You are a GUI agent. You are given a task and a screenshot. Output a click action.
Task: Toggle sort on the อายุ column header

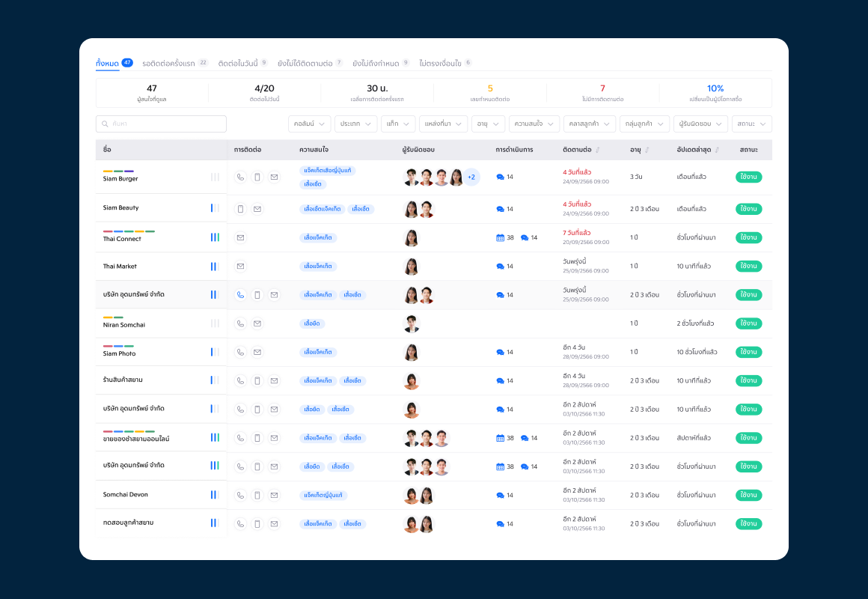click(647, 150)
